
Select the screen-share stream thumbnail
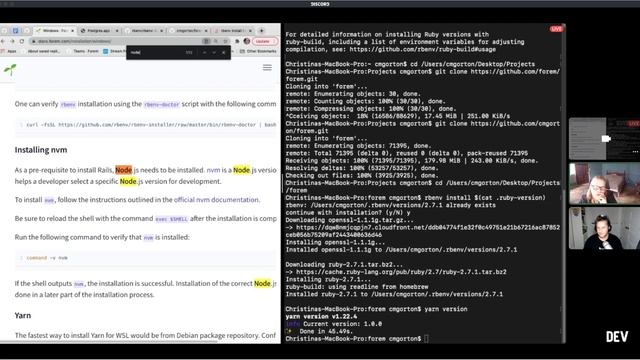pos(604,139)
